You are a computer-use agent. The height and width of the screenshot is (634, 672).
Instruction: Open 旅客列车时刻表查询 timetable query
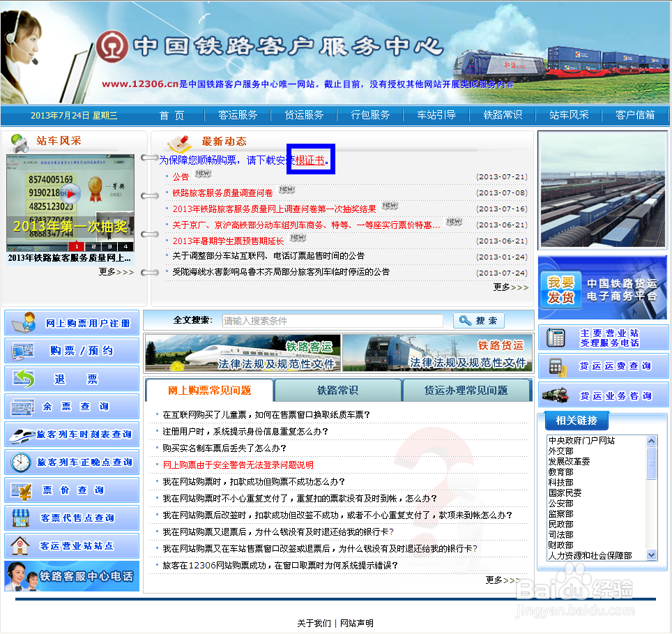(x=72, y=435)
